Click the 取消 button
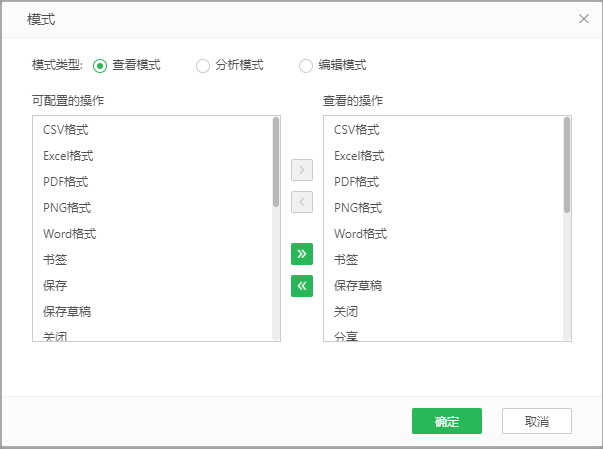This screenshot has width=603, height=449. 537,421
